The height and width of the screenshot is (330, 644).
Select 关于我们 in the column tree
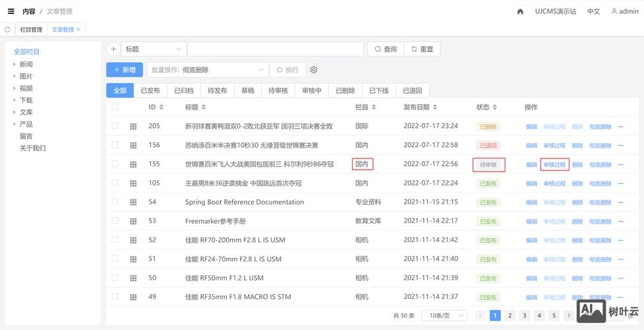[x=32, y=148]
